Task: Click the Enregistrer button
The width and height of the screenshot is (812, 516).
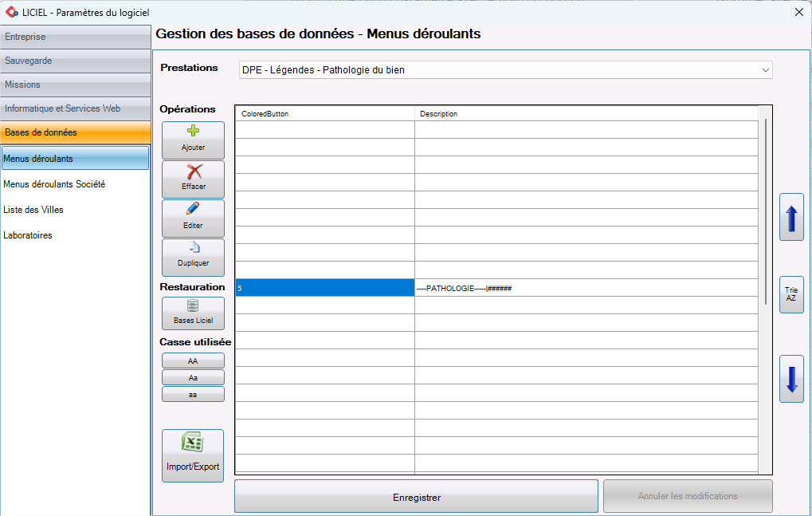Action: pyautogui.click(x=416, y=497)
